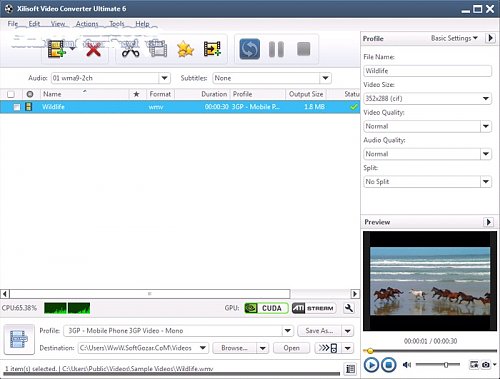Click the preview compare view icon

pyautogui.click(x=474, y=365)
